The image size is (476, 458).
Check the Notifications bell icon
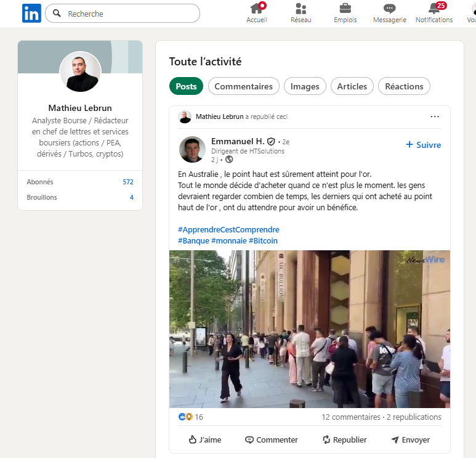point(434,8)
